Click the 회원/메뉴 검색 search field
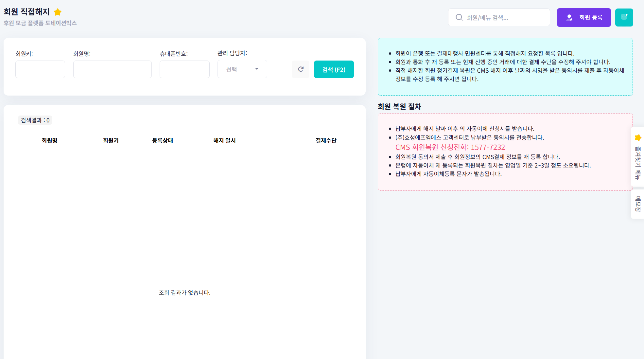Image resolution: width=644 pixels, height=359 pixels. coord(499,17)
